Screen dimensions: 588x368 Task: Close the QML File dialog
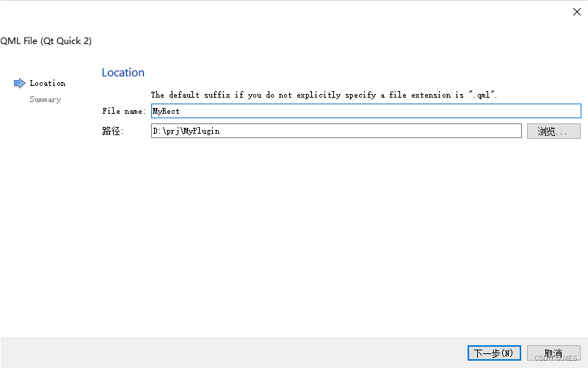pos(577,12)
